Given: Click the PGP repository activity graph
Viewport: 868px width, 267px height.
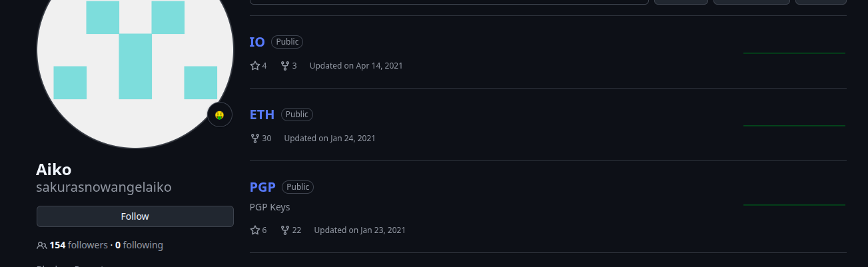Looking at the screenshot, I should tap(794, 204).
